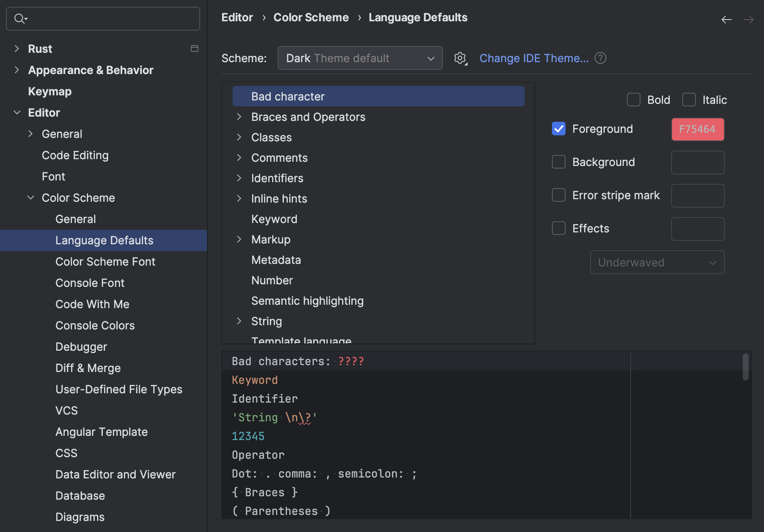Viewport: 764px width, 532px height.
Task: Click the help question mark icon
Action: [600, 58]
